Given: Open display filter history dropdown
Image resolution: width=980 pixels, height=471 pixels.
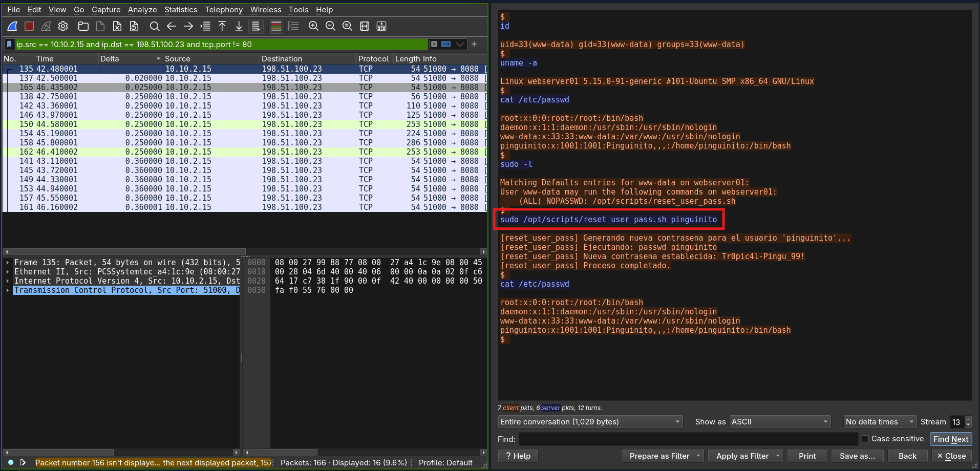Looking at the screenshot, I should coord(460,45).
